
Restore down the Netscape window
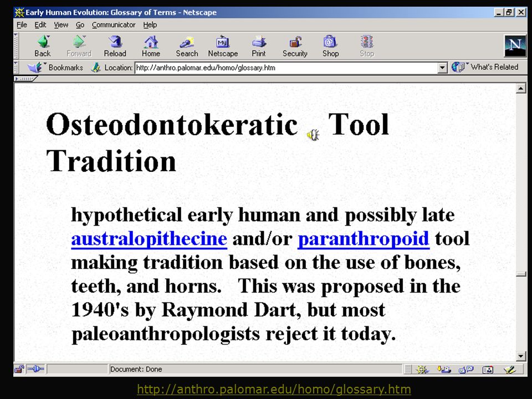tap(509, 13)
